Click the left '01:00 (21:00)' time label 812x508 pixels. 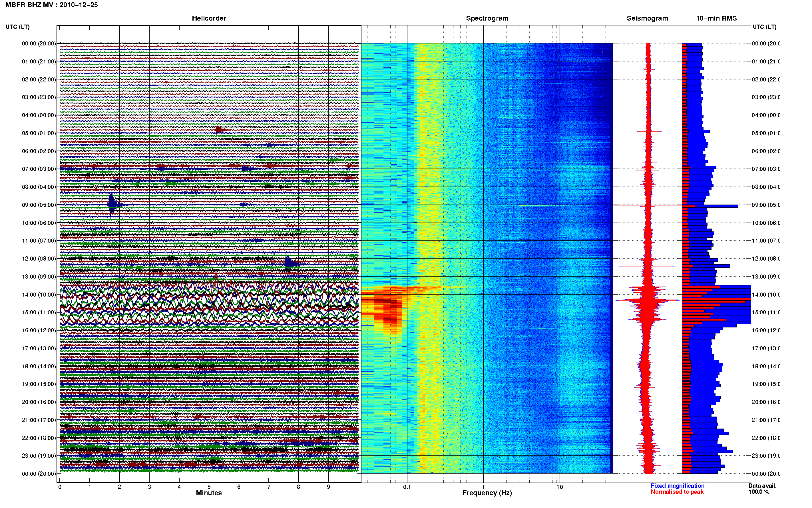tap(39, 61)
